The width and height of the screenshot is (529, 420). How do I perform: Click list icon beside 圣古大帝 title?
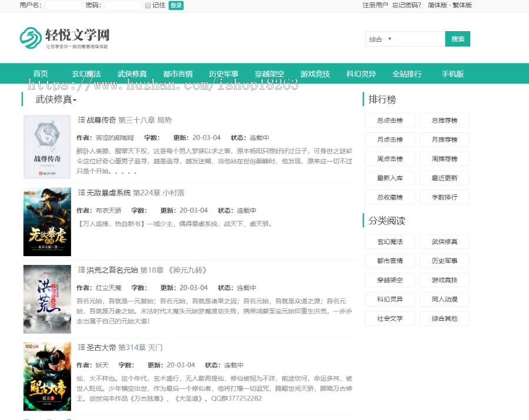coord(82,347)
